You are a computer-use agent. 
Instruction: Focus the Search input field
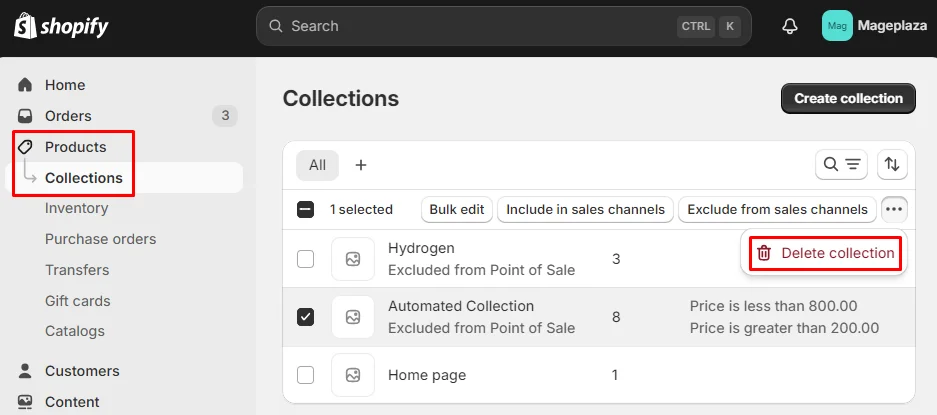pos(504,26)
